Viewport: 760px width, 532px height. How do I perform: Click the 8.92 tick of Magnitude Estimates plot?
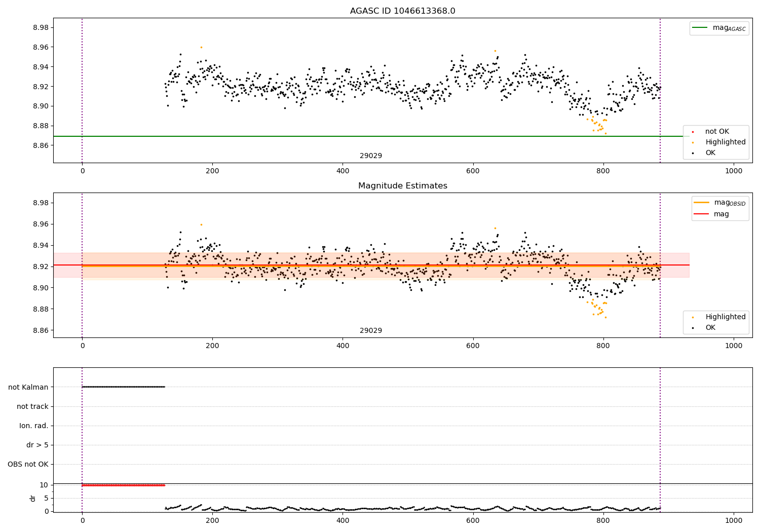(x=40, y=267)
